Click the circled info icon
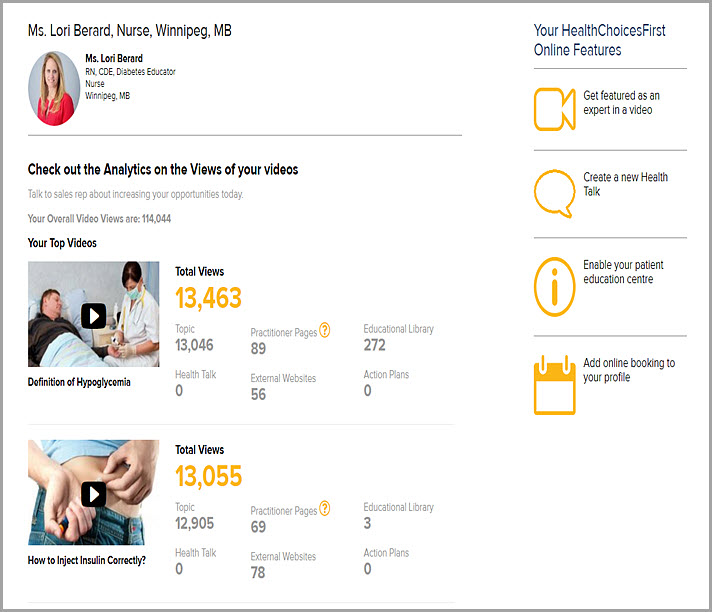The image size is (712, 612). coord(554,286)
